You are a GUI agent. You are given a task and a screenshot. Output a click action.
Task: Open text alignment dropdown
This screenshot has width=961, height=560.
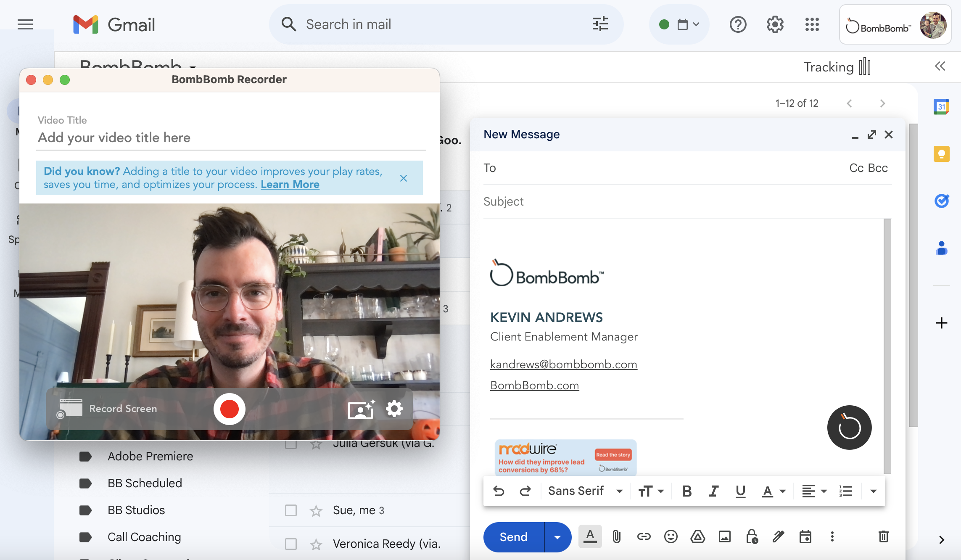point(814,491)
